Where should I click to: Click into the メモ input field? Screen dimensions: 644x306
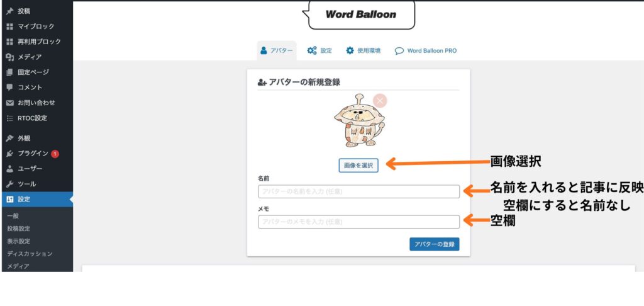point(358,222)
